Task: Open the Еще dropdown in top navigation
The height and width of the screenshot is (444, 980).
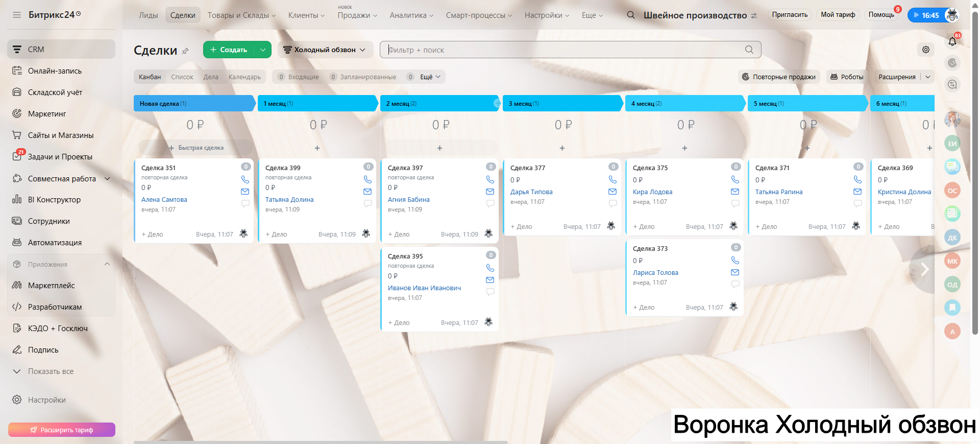Action: click(592, 15)
